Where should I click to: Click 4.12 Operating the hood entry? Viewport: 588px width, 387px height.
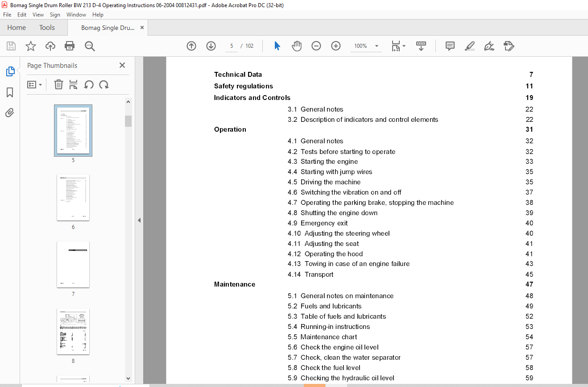(x=325, y=254)
